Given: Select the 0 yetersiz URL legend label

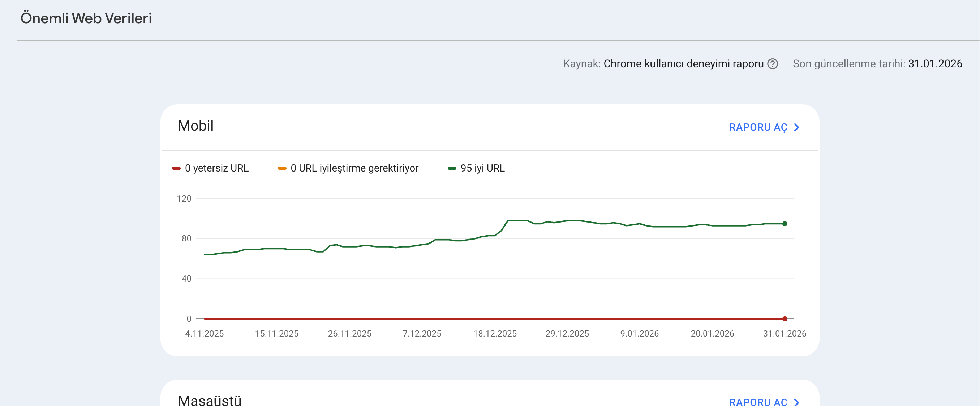Looking at the screenshot, I should 216,168.
